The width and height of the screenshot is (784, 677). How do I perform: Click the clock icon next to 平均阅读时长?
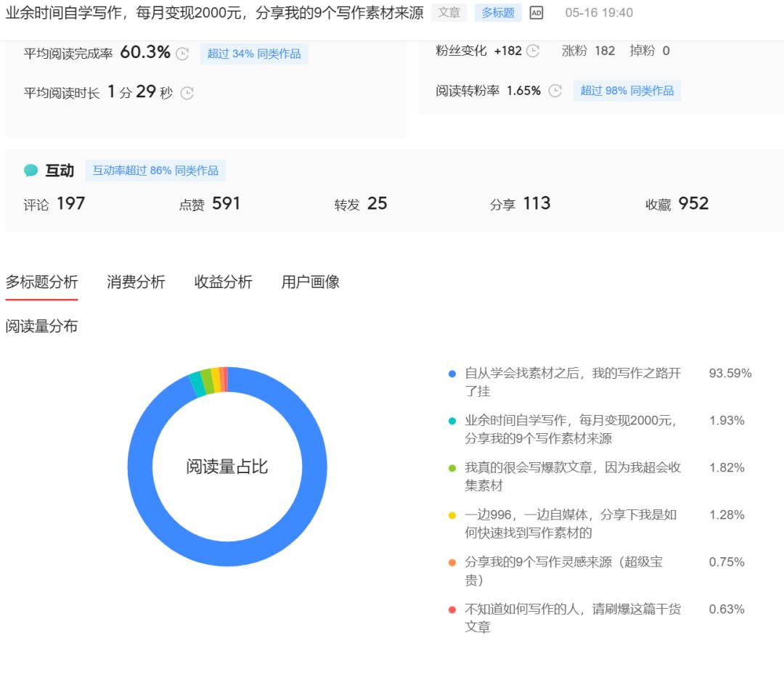187,93
